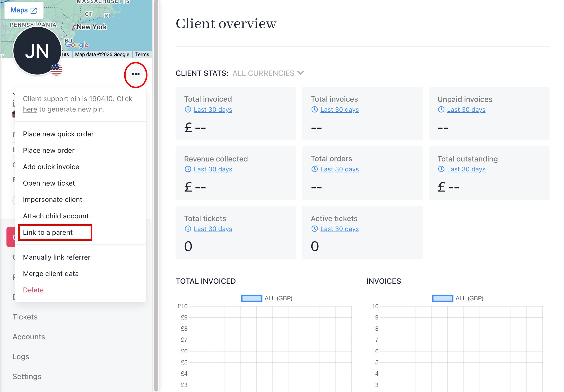This screenshot has height=392, width=564.
Task: Click the JN client avatar
Action: 37,51
